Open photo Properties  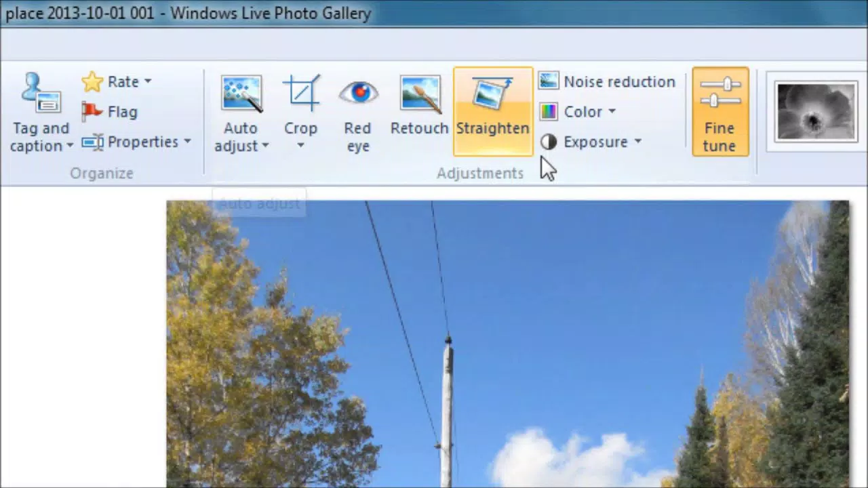coord(136,142)
